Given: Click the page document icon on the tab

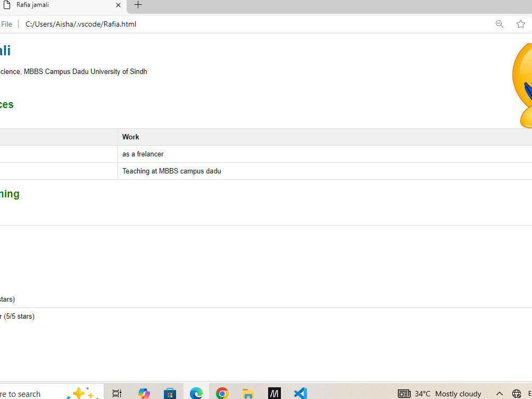Looking at the screenshot, I should (x=7, y=5).
